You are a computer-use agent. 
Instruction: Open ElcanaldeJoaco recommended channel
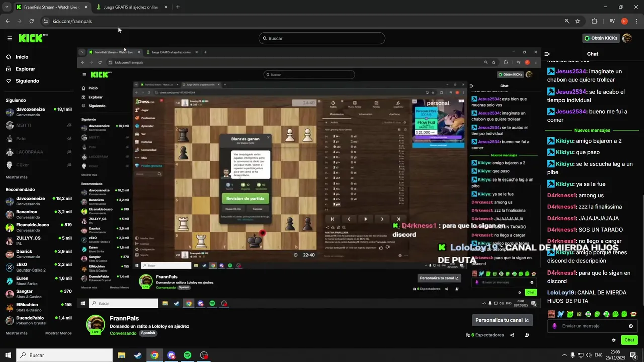tap(38, 228)
